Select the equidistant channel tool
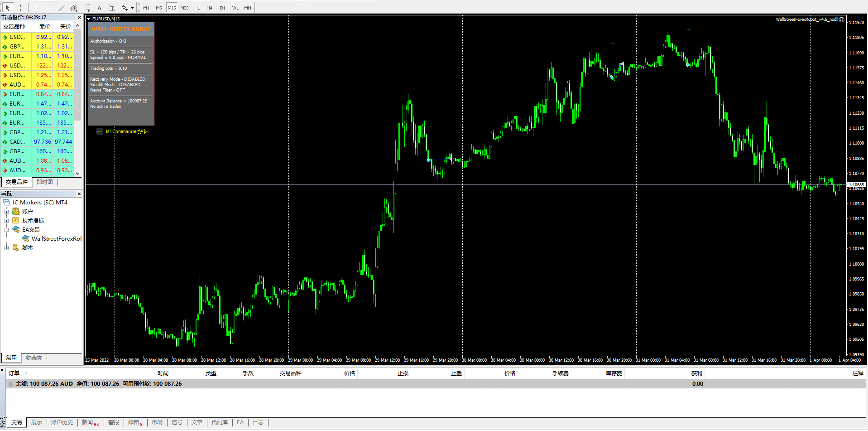868x431 pixels. [74, 8]
